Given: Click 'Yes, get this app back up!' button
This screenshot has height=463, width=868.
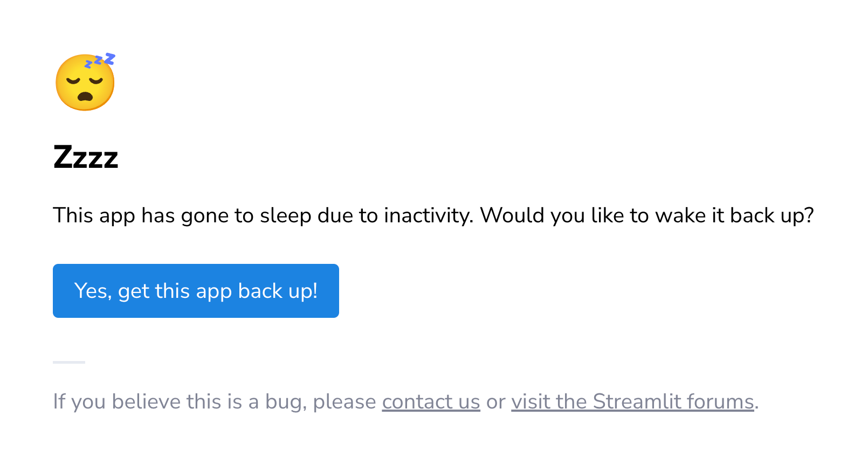Looking at the screenshot, I should tap(196, 291).
